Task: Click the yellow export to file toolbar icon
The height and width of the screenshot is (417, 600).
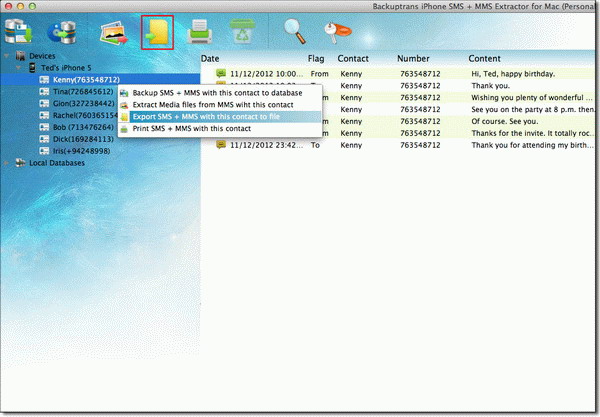Action: tap(157, 33)
